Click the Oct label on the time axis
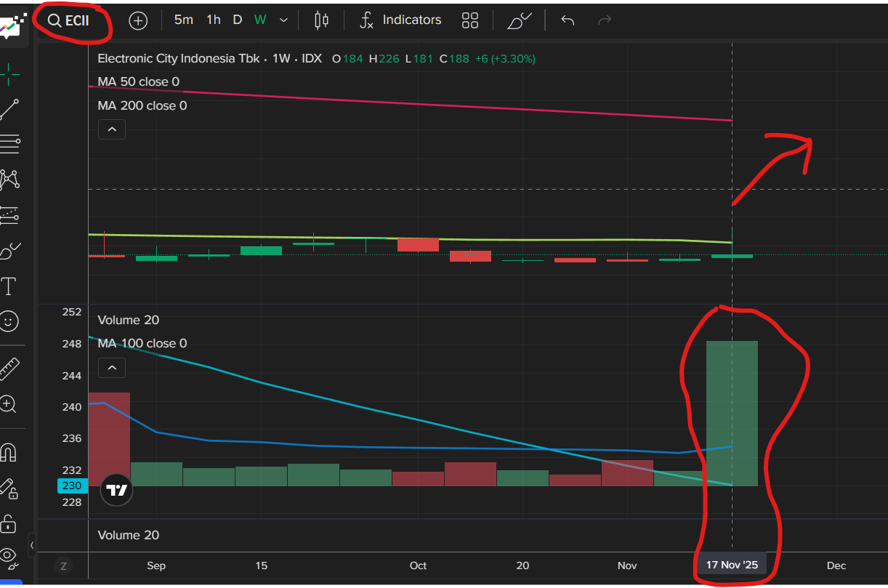 418,565
